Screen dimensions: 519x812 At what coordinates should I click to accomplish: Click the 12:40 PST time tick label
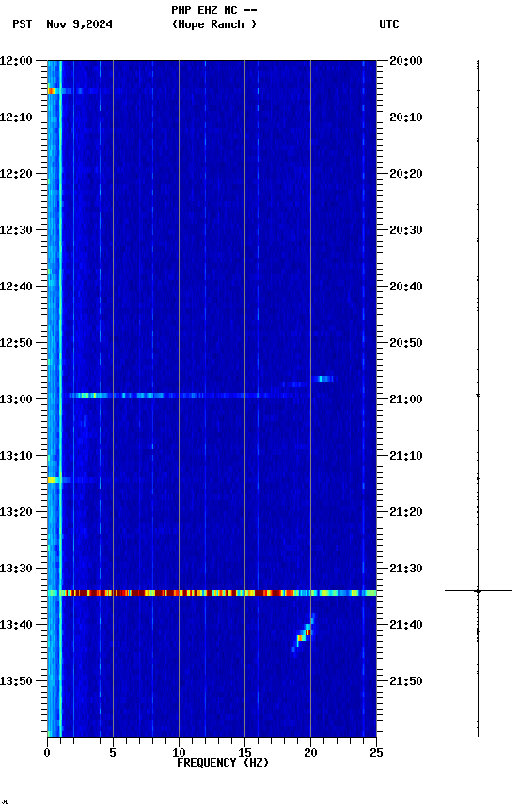click(x=16, y=287)
